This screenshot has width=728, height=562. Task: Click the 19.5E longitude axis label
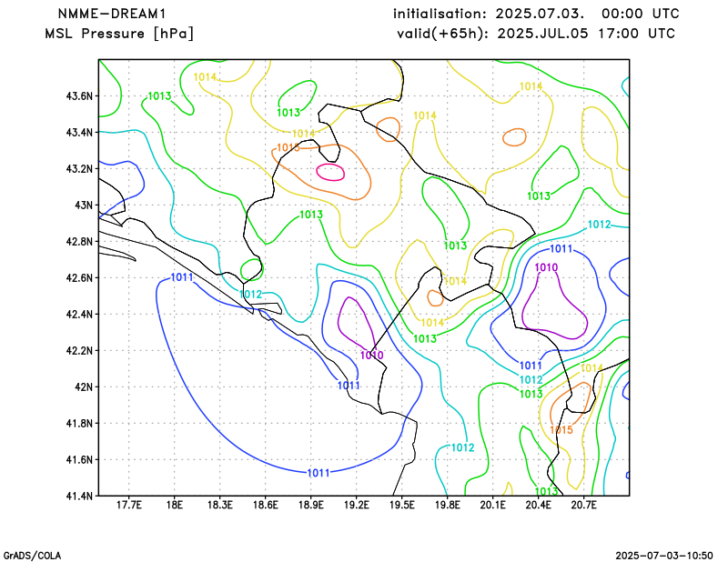click(401, 505)
